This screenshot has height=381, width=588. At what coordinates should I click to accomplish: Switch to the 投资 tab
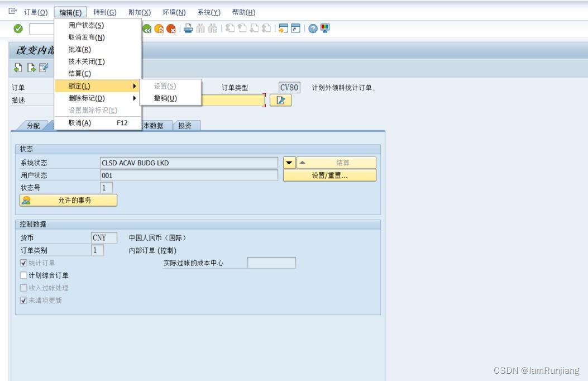pyautogui.click(x=185, y=125)
